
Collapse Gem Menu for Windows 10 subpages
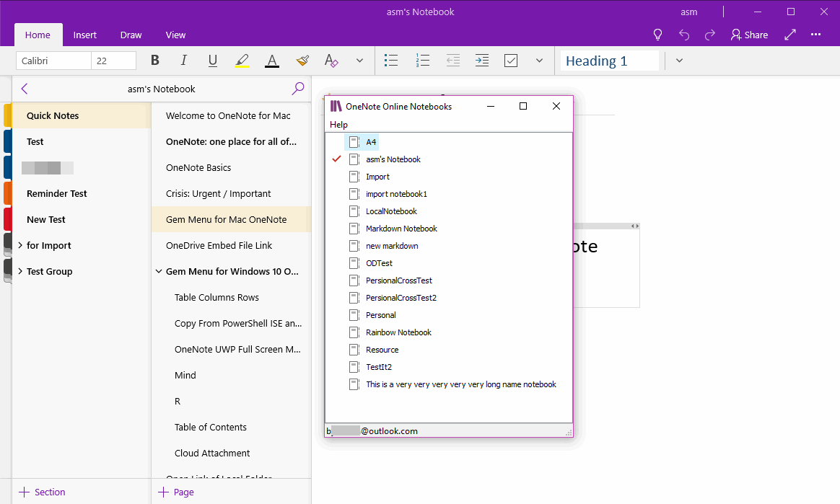(x=159, y=271)
